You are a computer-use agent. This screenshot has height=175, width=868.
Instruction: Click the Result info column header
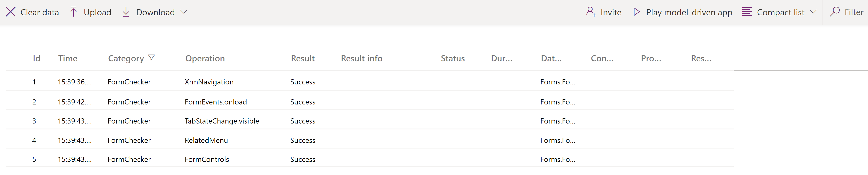coord(361,58)
